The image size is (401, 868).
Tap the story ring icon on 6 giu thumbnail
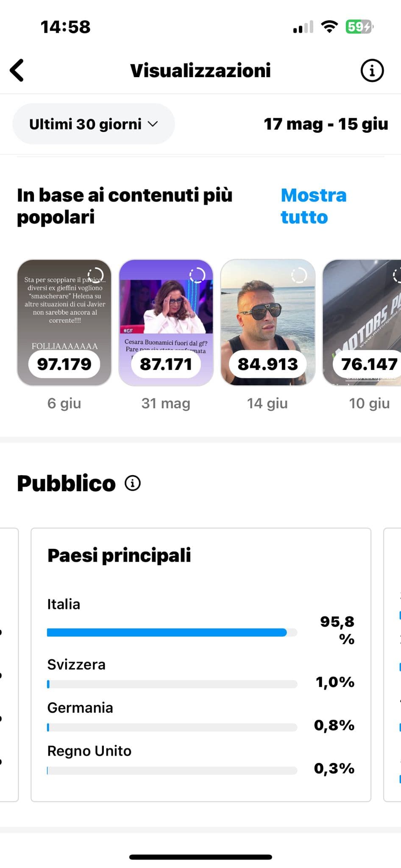[x=95, y=275]
